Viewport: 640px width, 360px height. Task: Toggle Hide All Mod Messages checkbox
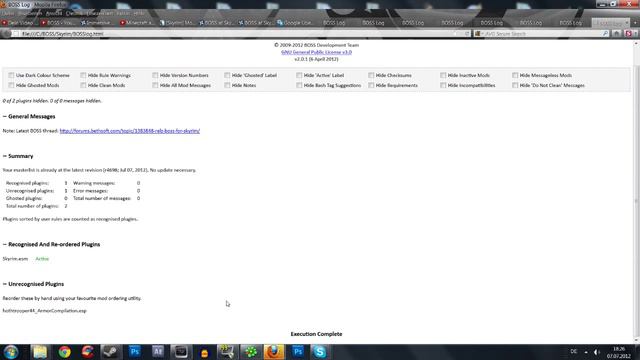[155, 85]
